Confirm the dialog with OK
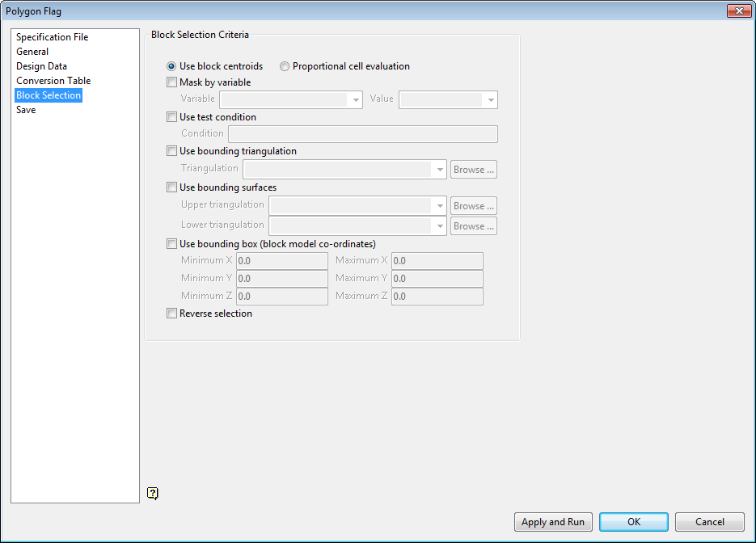Screen dimensions: 756x543 (633, 521)
